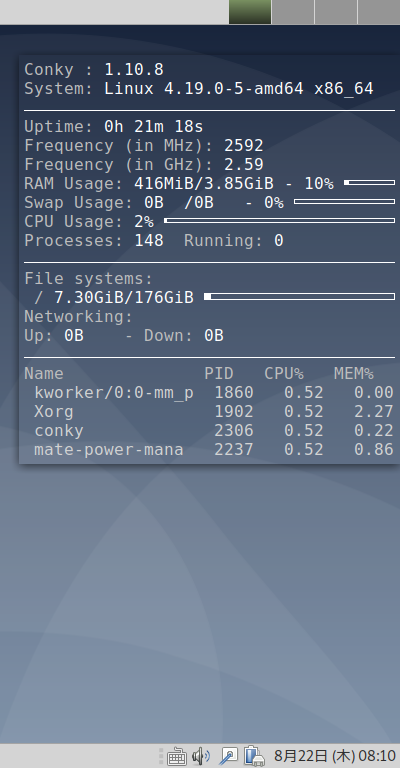
Task: Click the Networking heading
Action: 78,317
